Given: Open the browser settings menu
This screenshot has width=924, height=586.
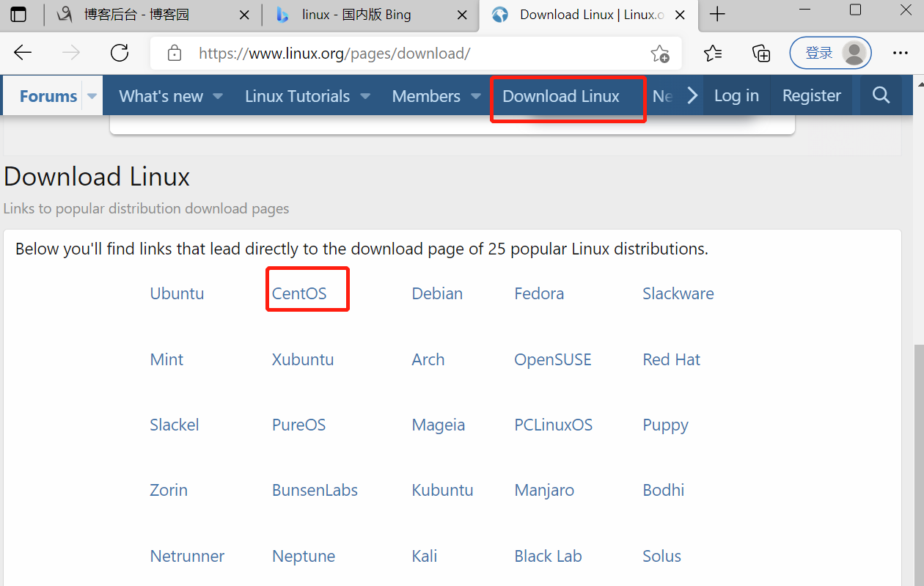Looking at the screenshot, I should pyautogui.click(x=901, y=53).
